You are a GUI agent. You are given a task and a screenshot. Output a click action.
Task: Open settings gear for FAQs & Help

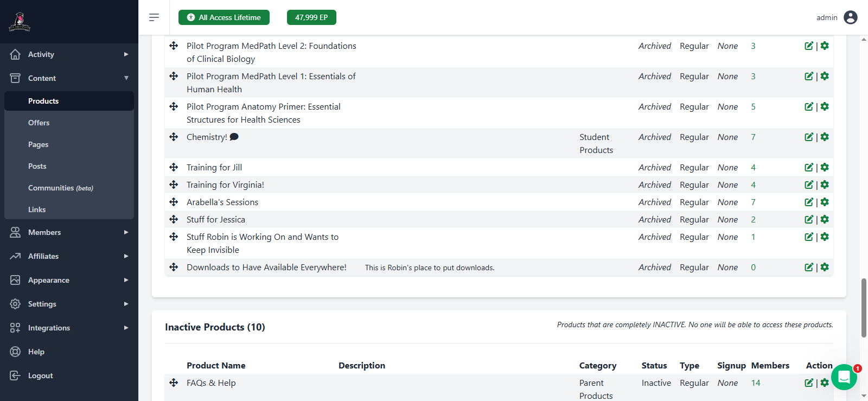(x=825, y=383)
